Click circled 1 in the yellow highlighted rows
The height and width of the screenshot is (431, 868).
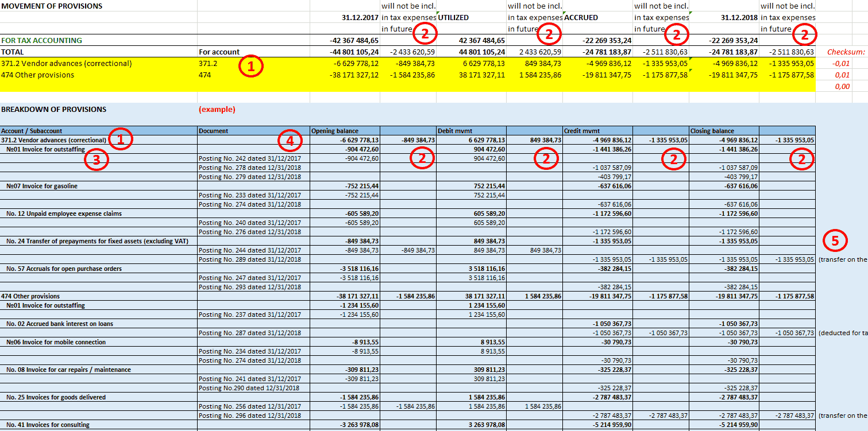pos(251,67)
